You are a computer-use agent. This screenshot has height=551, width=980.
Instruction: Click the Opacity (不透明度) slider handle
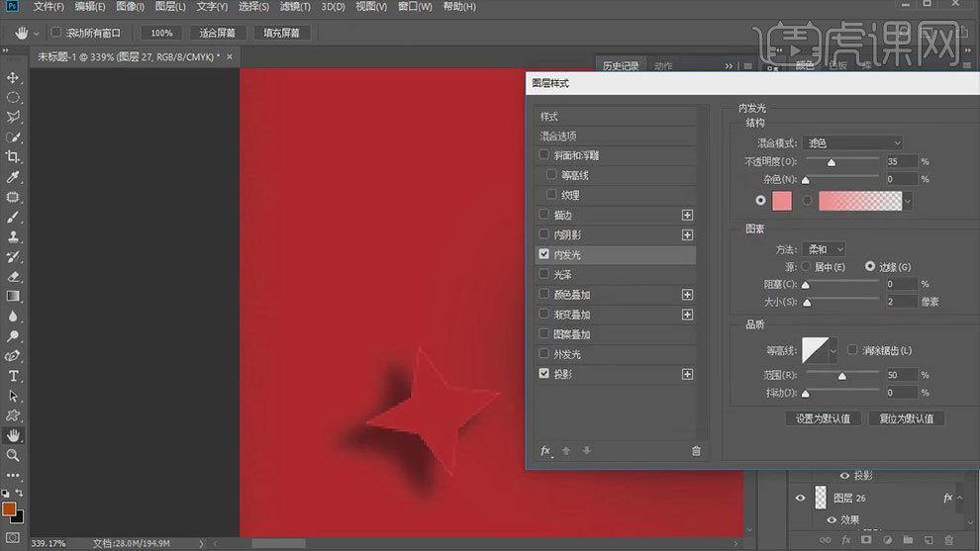pos(832,162)
